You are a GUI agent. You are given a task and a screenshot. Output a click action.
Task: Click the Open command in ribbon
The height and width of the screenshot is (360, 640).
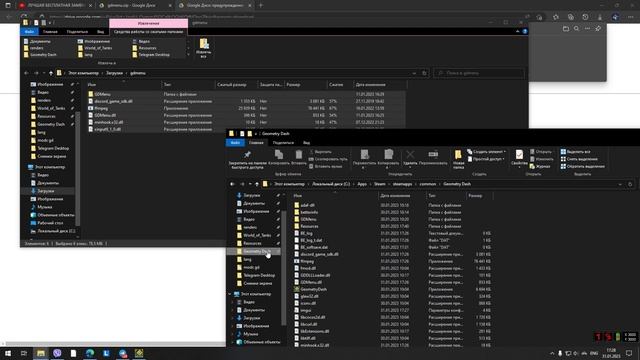coord(541,152)
